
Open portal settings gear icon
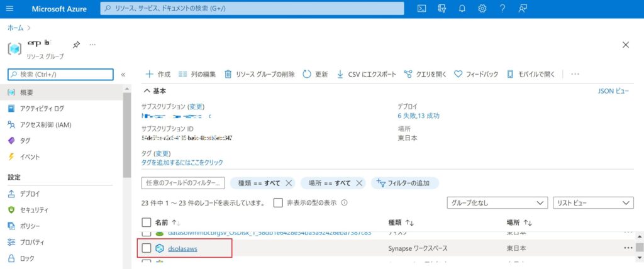482,9
